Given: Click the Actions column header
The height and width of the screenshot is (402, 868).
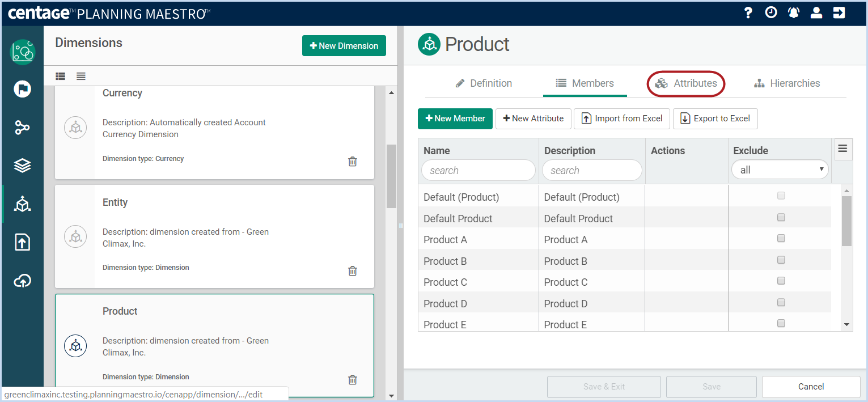Looking at the screenshot, I should point(668,151).
